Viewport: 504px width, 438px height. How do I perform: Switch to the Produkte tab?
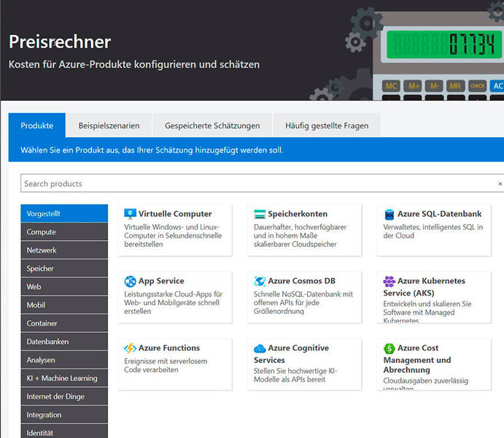click(37, 126)
